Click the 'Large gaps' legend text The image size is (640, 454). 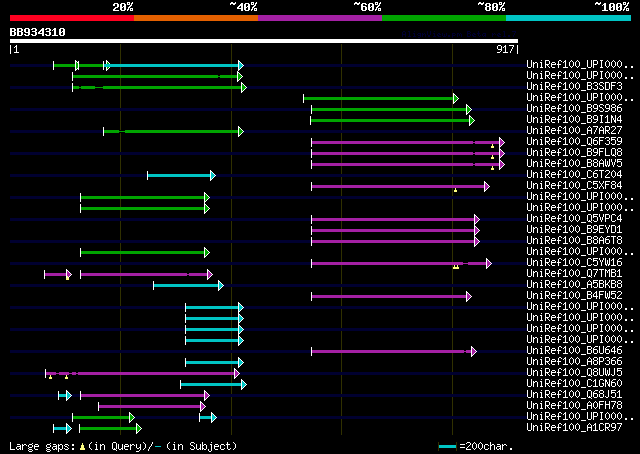coord(42,447)
